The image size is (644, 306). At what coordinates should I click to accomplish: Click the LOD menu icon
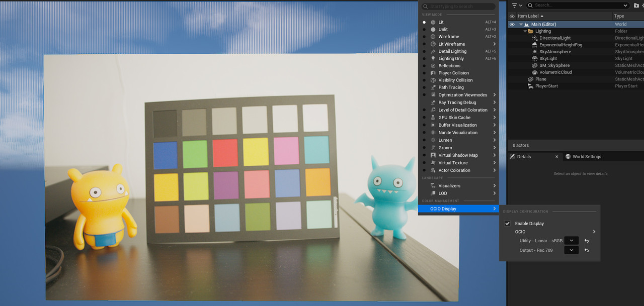(433, 193)
